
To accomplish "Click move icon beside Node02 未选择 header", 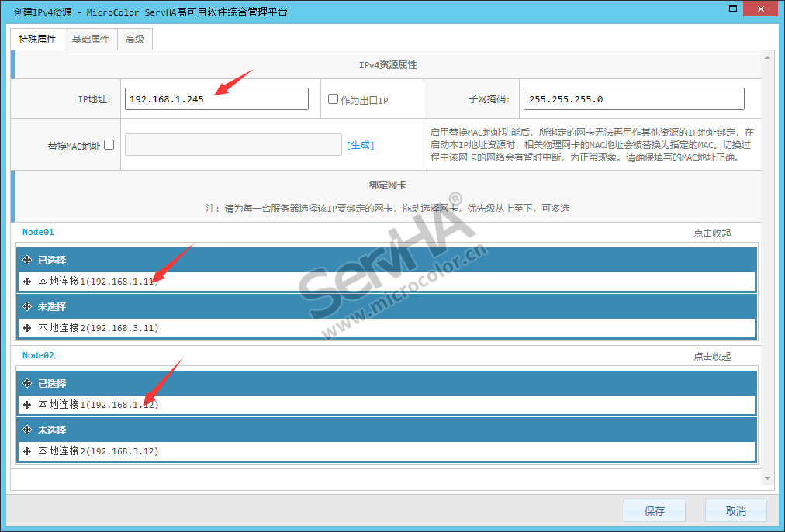I will pyautogui.click(x=27, y=430).
